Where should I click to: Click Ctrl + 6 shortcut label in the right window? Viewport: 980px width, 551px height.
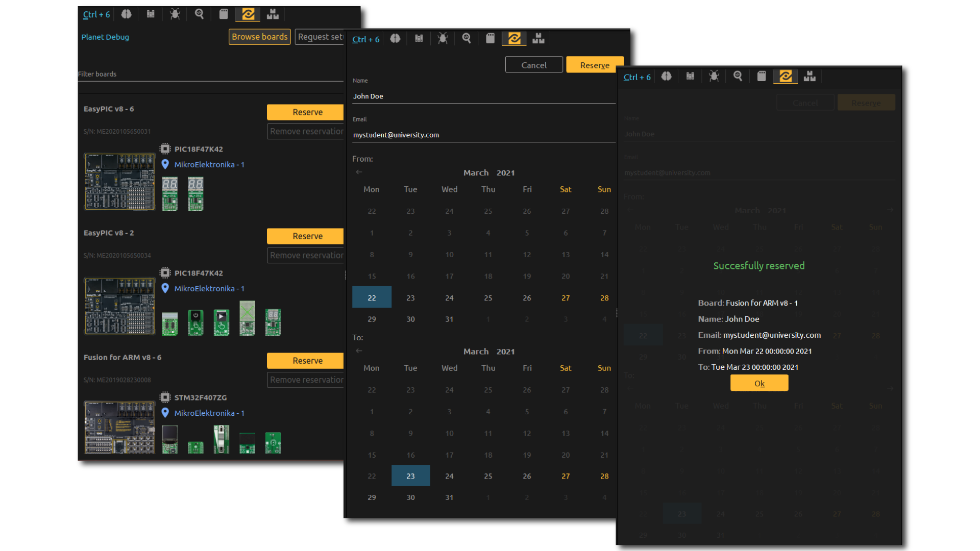[637, 77]
